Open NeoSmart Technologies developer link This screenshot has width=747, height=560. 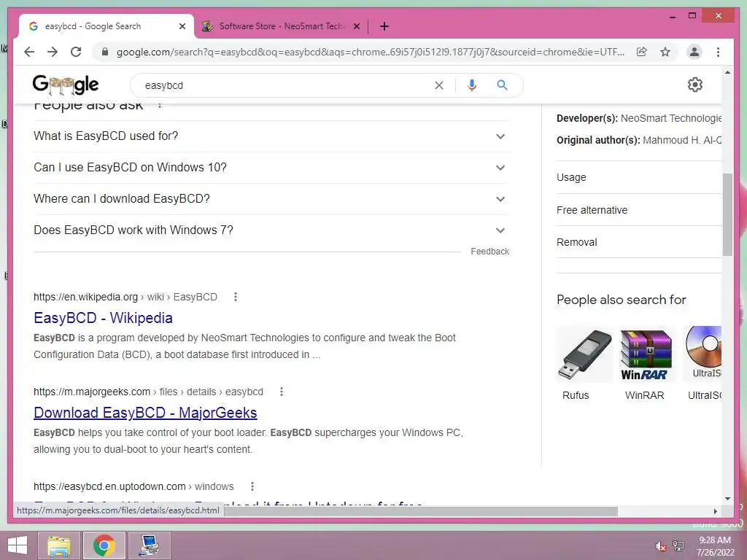[671, 118]
